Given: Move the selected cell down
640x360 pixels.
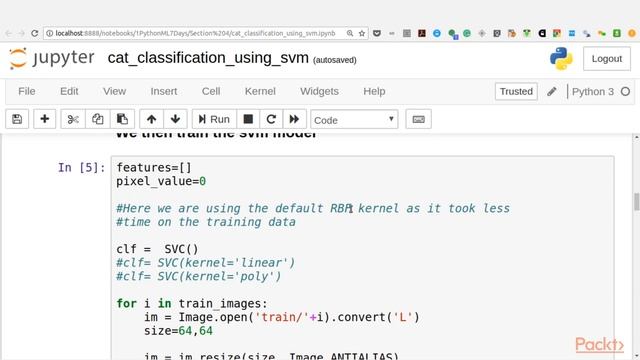Looking at the screenshot, I should click(176, 119).
